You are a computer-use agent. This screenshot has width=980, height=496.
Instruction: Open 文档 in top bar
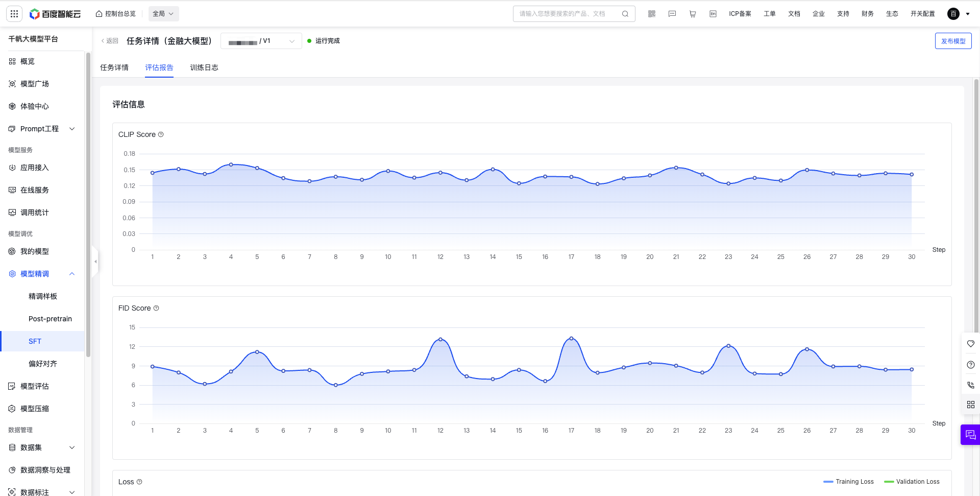[794, 14]
